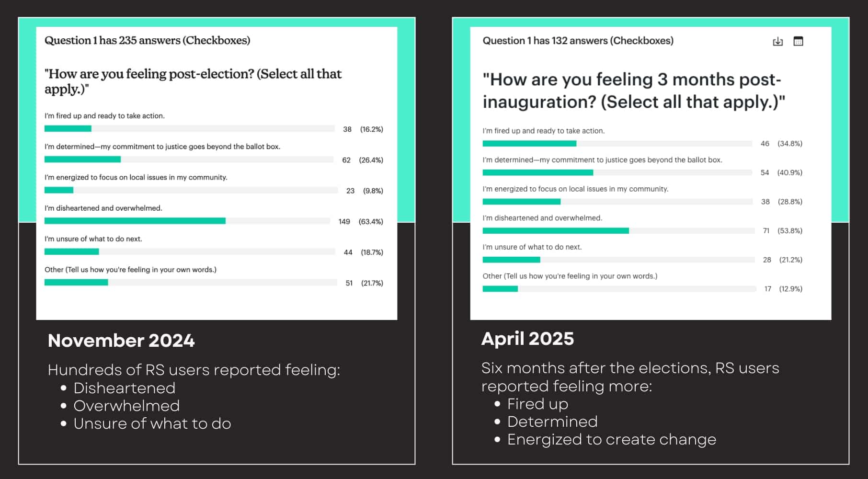Click the 40.9% determined bar in April survey
This screenshot has height=479, width=868.
[x=537, y=172]
